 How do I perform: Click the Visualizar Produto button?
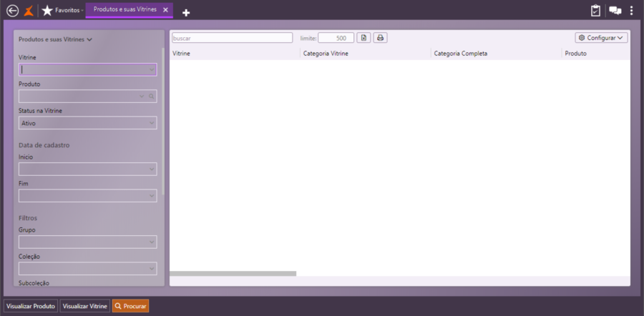31,306
